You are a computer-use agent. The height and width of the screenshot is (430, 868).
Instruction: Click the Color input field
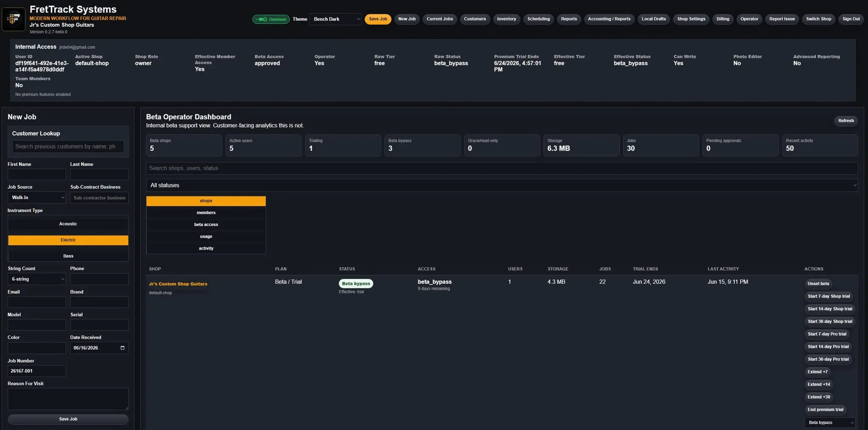point(37,348)
